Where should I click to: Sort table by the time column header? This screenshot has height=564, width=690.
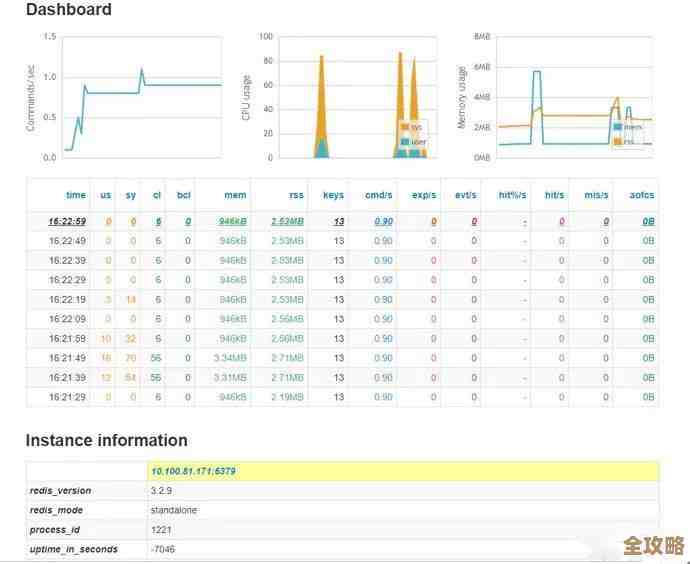75,195
